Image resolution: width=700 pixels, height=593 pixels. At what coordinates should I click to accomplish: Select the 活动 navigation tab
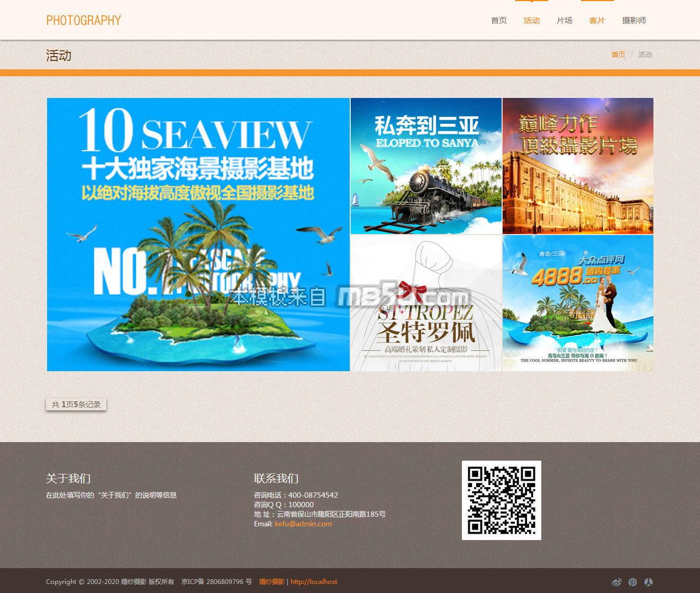(531, 21)
